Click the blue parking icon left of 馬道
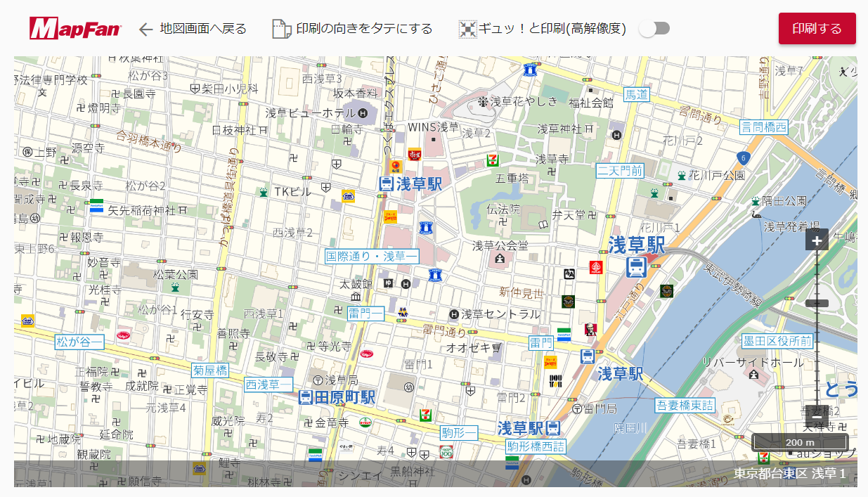 pyautogui.click(x=530, y=70)
